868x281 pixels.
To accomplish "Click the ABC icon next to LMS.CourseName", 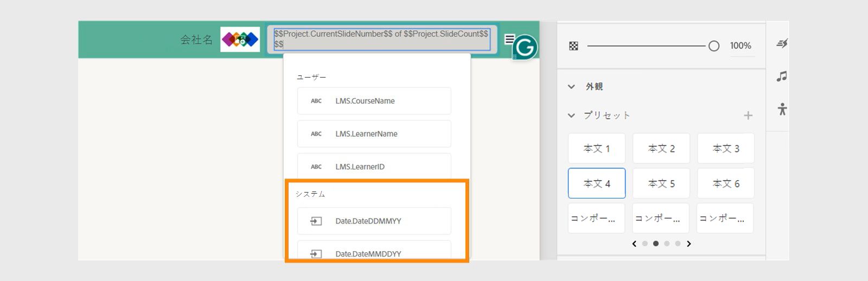I will click(316, 101).
